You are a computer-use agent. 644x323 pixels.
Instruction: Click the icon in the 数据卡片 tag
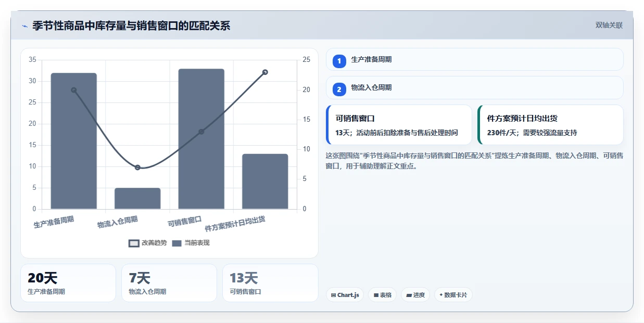click(441, 295)
